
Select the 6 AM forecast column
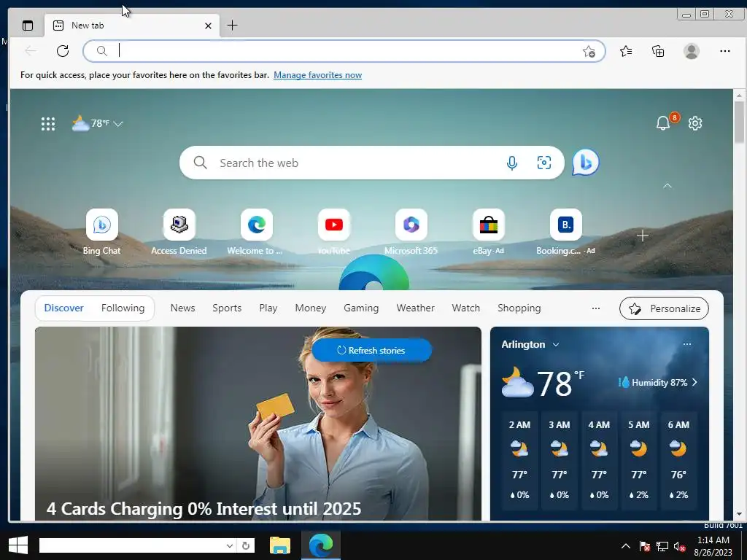click(x=679, y=461)
